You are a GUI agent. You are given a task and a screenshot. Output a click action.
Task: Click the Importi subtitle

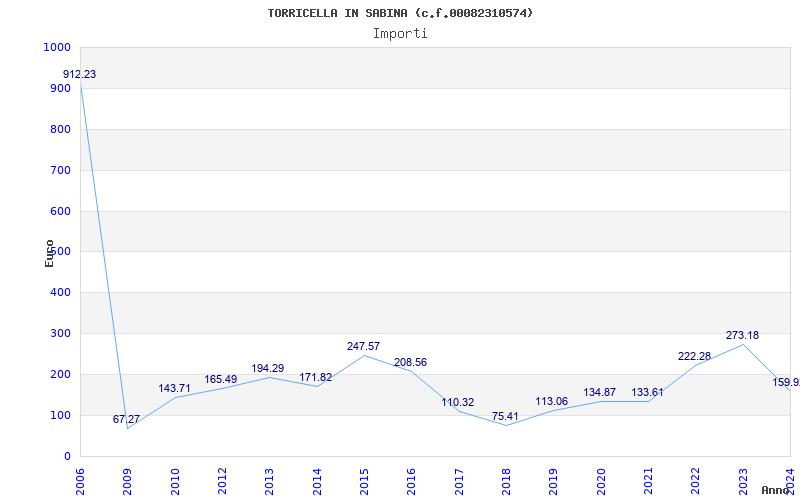[x=400, y=34]
